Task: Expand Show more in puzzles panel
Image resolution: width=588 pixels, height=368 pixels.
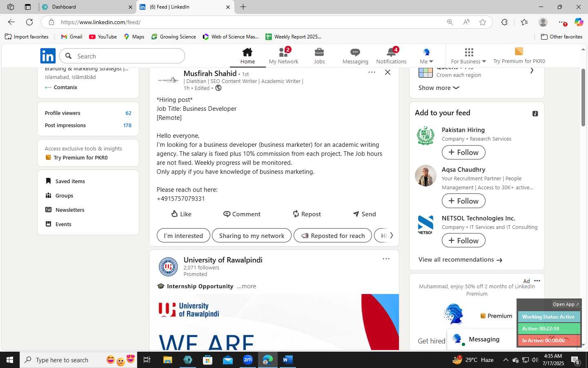Action: coord(439,88)
